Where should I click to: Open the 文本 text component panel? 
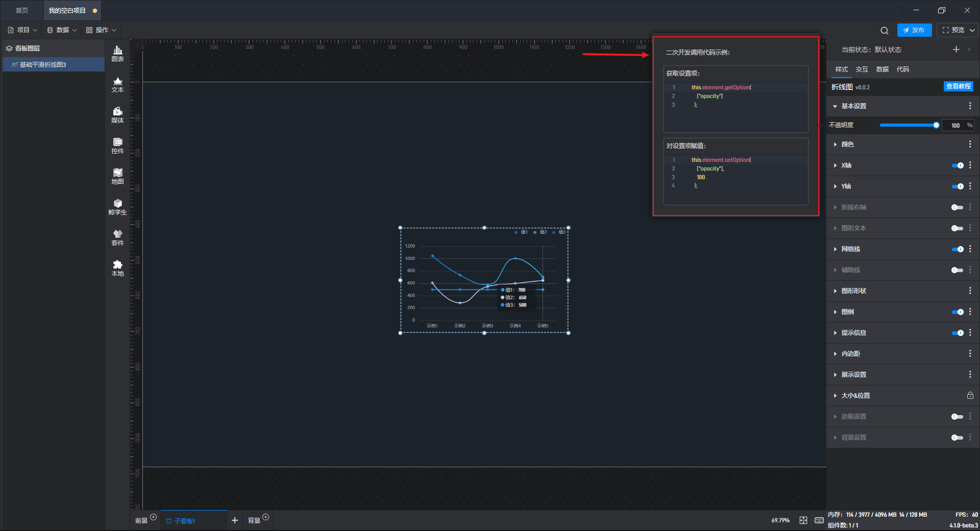(117, 84)
